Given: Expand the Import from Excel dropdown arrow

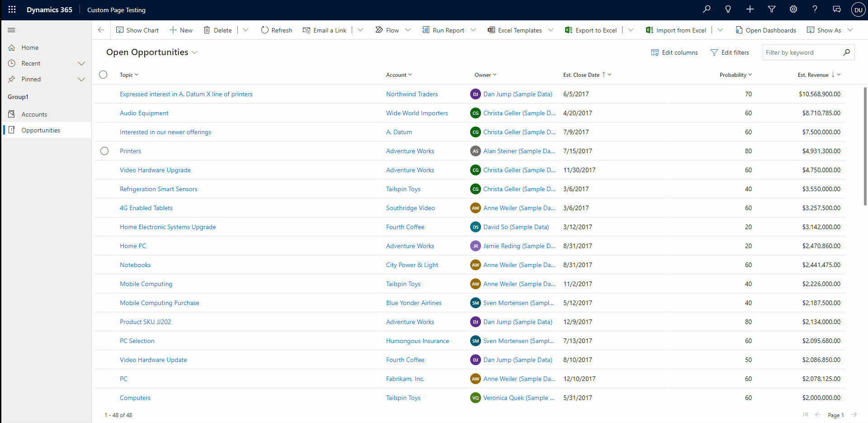Looking at the screenshot, I should coord(720,30).
